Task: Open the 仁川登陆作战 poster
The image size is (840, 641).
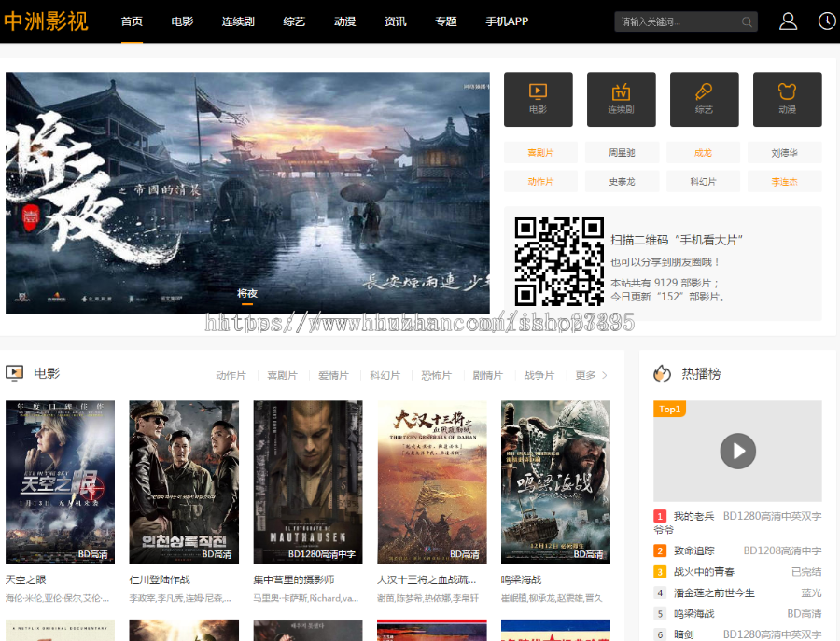Action: coord(184,482)
